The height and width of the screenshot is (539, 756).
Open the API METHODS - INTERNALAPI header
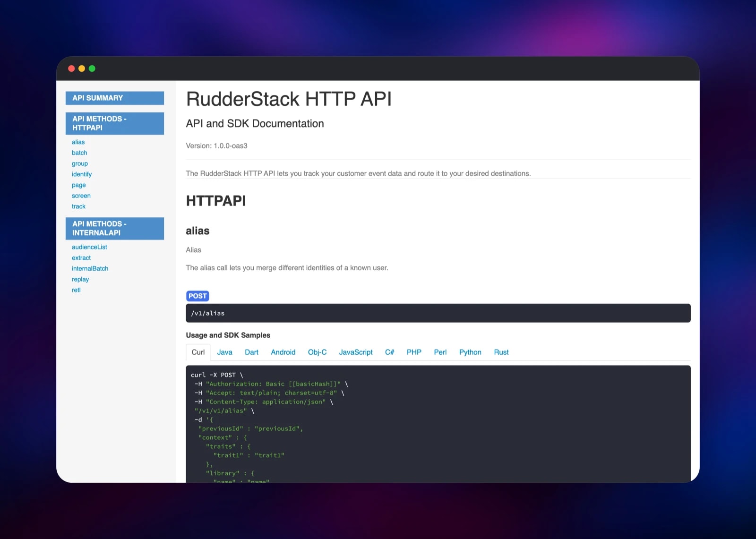point(115,228)
